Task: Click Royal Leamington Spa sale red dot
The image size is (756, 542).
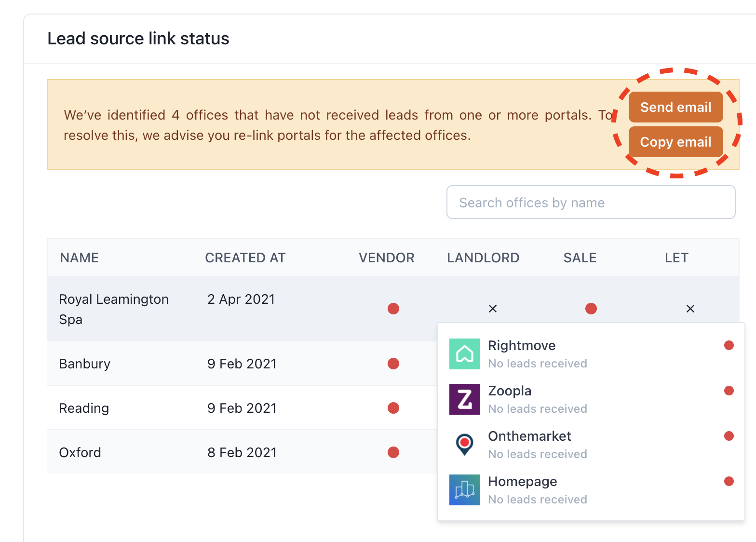Action: coord(591,309)
